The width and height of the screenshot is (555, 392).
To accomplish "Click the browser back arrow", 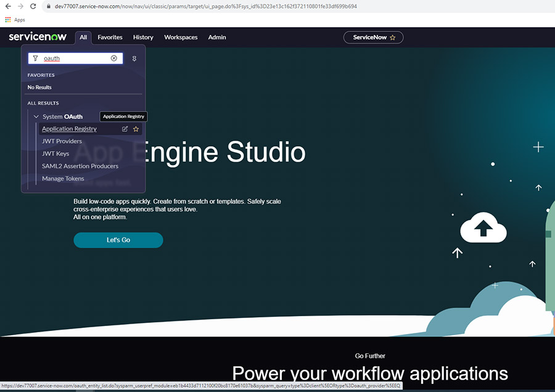I will pyautogui.click(x=8, y=6).
